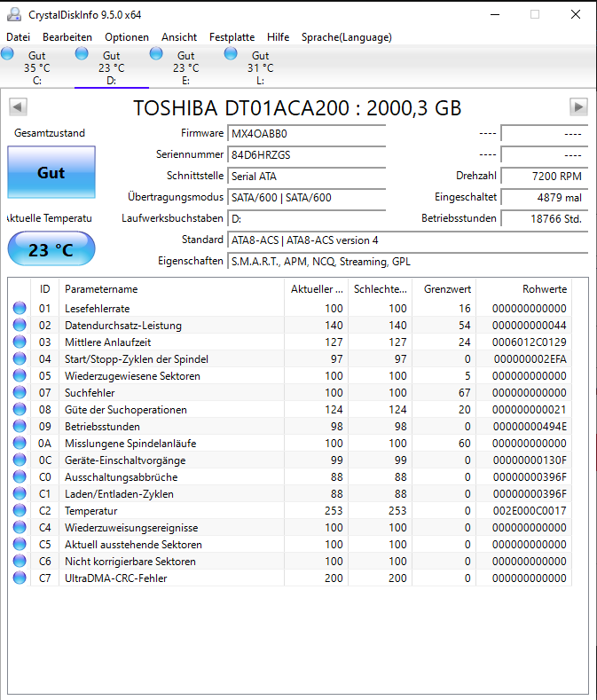Viewport: 597px width, 700px height.
Task: Click the Grenzwert column header
Action: pyautogui.click(x=444, y=289)
